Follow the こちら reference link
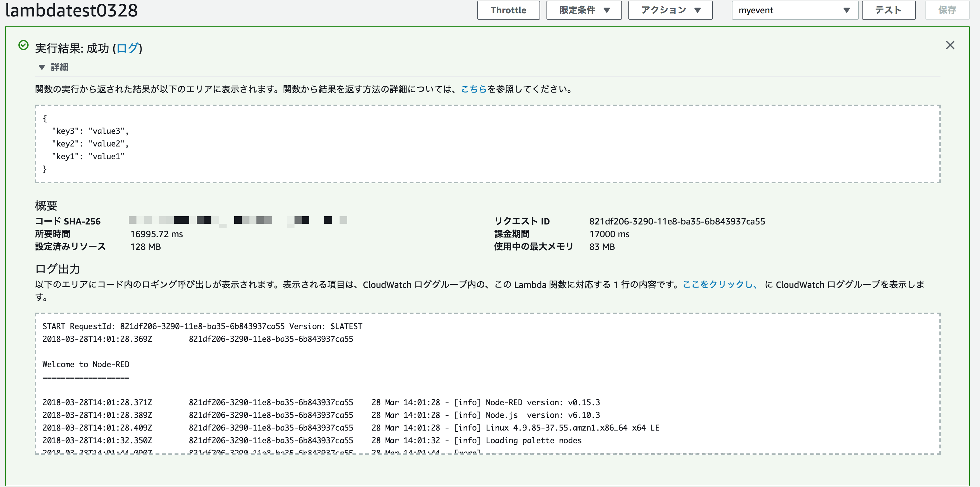 [x=473, y=89]
